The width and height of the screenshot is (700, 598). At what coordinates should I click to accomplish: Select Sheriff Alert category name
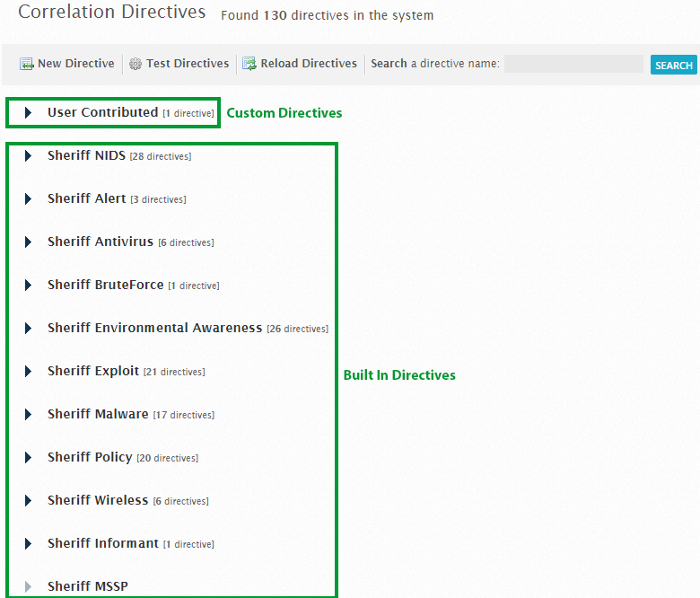(87, 198)
